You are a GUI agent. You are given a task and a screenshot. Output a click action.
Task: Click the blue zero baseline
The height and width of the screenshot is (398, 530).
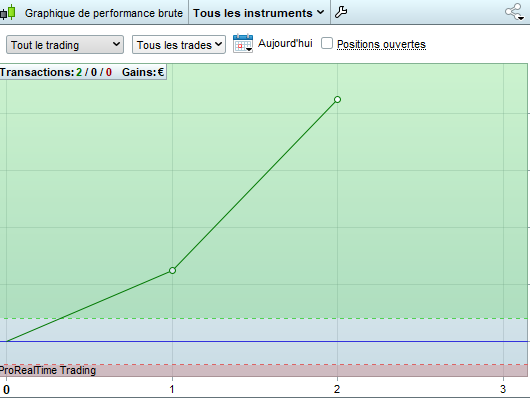[264, 342]
